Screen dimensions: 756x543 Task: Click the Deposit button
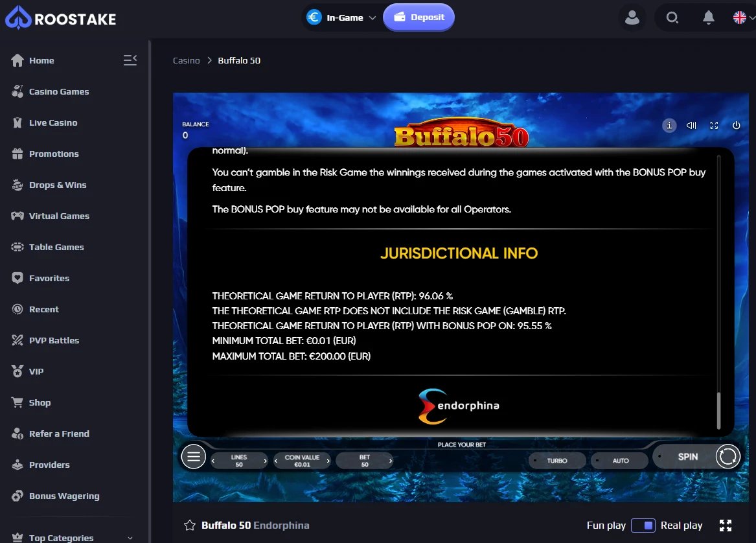click(418, 17)
